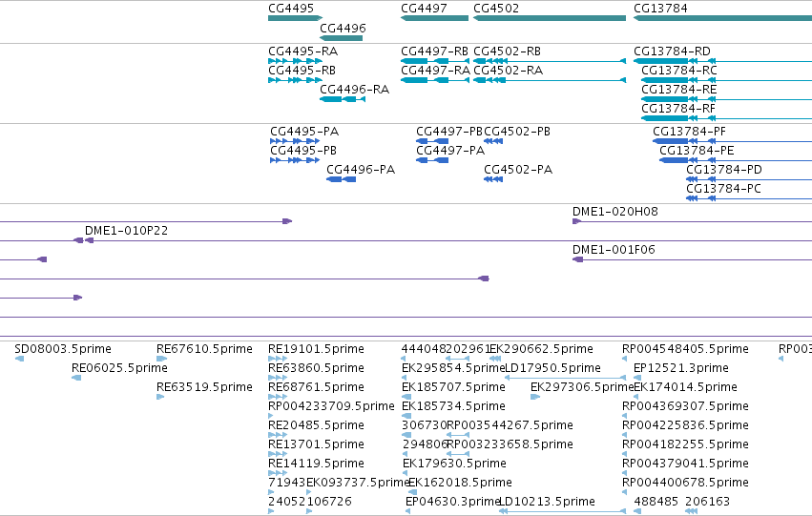Image resolution: width=812 pixels, height=516 pixels.
Task: Click EST EK179630.5prime
Action: click(454, 464)
